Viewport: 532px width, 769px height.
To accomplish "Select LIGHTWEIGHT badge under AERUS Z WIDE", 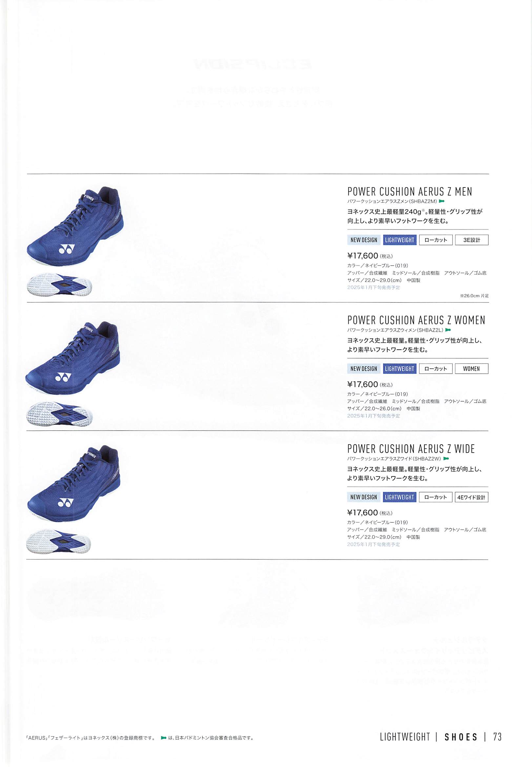I will (400, 497).
